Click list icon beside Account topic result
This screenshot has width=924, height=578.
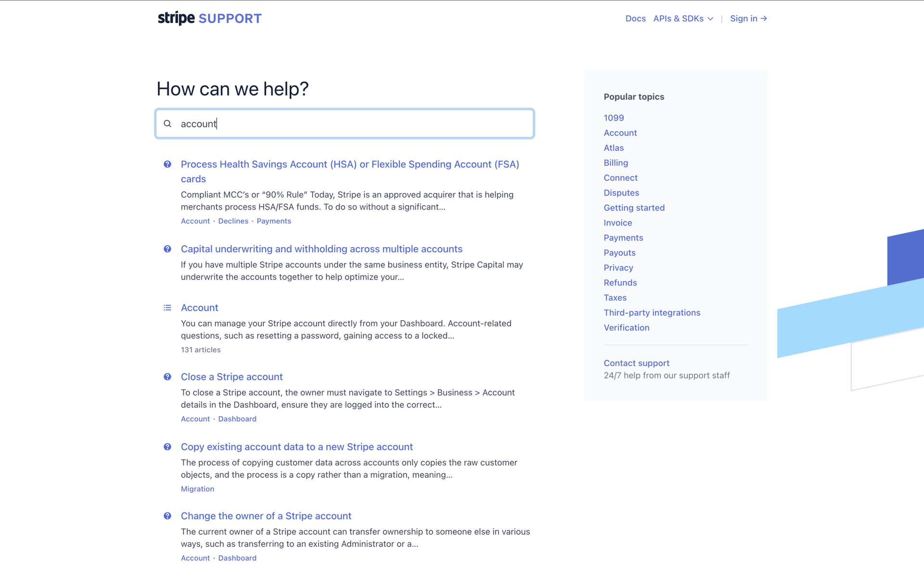click(x=167, y=308)
